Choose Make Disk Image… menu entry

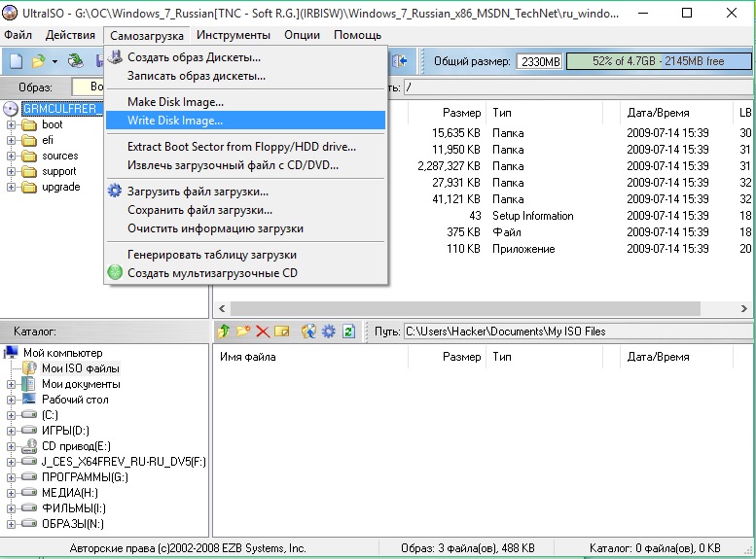pos(245,102)
